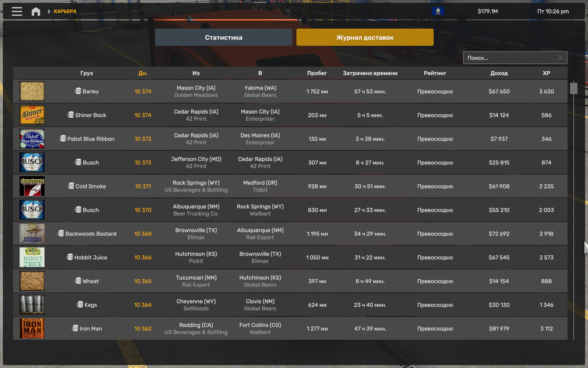The image size is (588, 368).
Task: Click Превосходно rating in the Kegs row
Action: click(435, 305)
